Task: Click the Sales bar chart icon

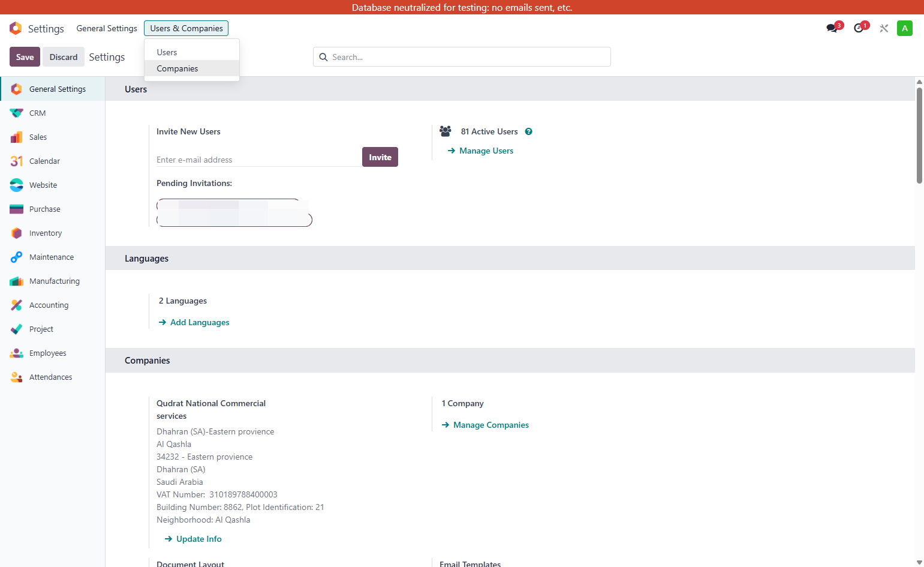Action: 17,137
